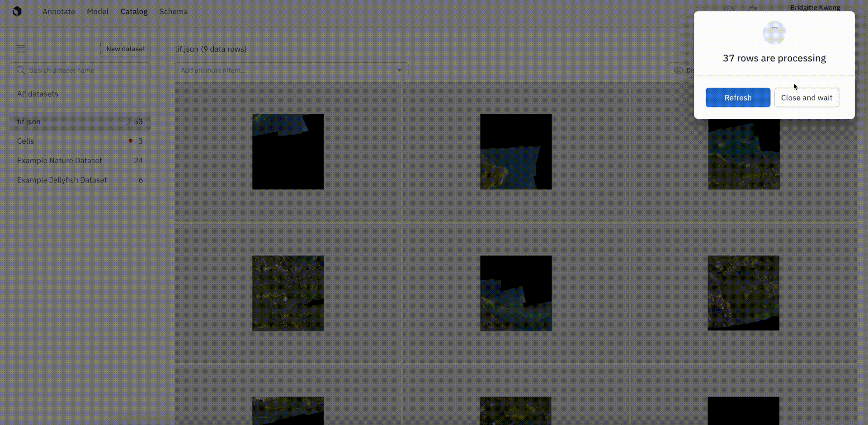The width and height of the screenshot is (868, 425).
Task: Choose Close and wait in the dialog
Action: tap(807, 98)
